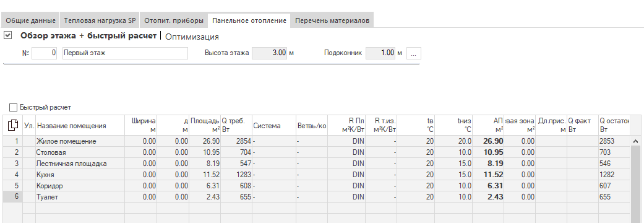This screenshot has width=644, height=223.
Task: Select the Туалет row name
Action: coord(47,196)
